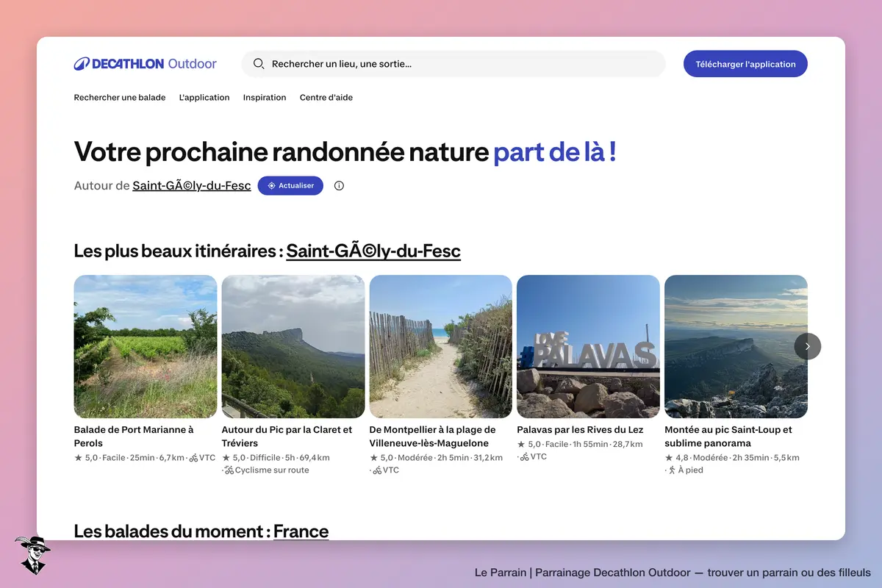Open the 'L'application' menu item

(x=204, y=97)
